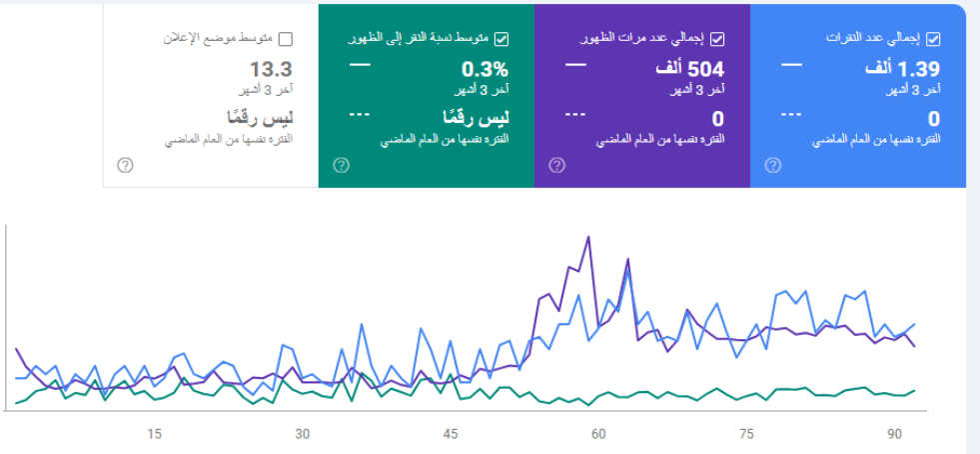Open help icon in white average position card
This screenshot has height=454, width=980.
[x=125, y=166]
